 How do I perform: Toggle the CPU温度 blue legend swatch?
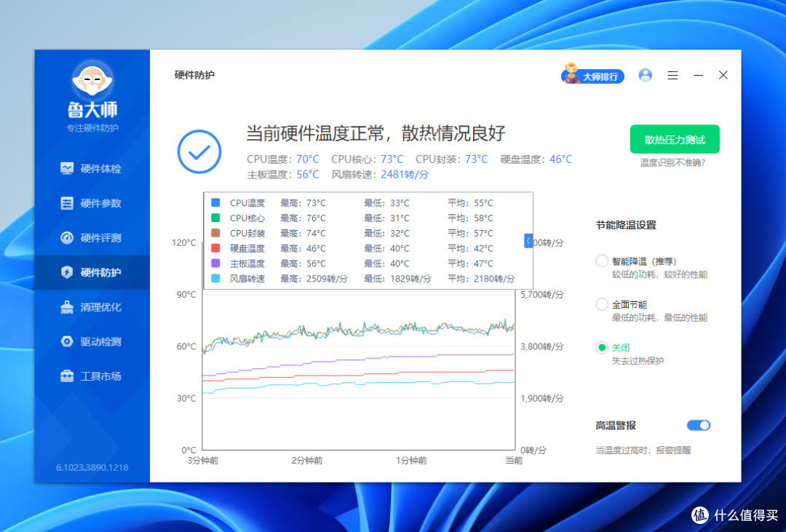pyautogui.click(x=215, y=202)
